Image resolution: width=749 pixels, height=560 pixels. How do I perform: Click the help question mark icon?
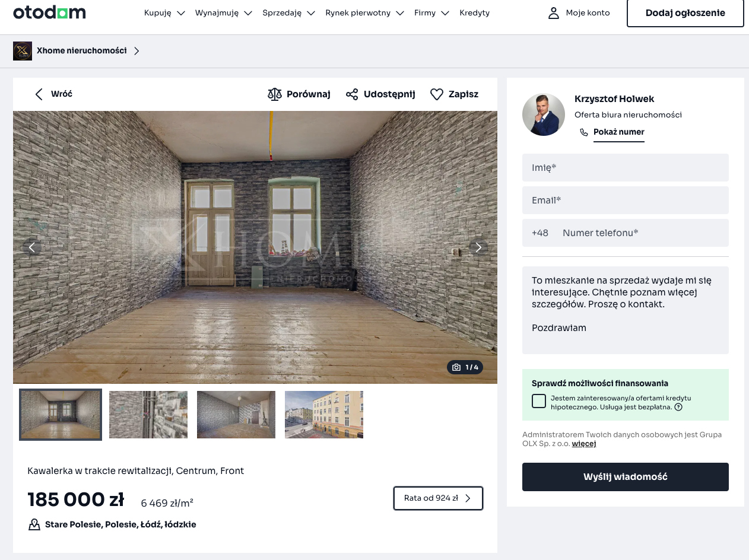click(678, 408)
